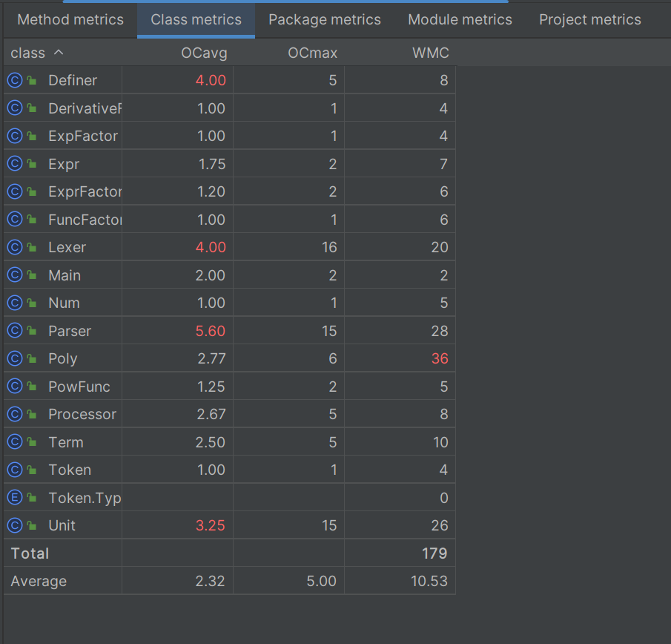Sort by the OCavg column header

point(204,53)
